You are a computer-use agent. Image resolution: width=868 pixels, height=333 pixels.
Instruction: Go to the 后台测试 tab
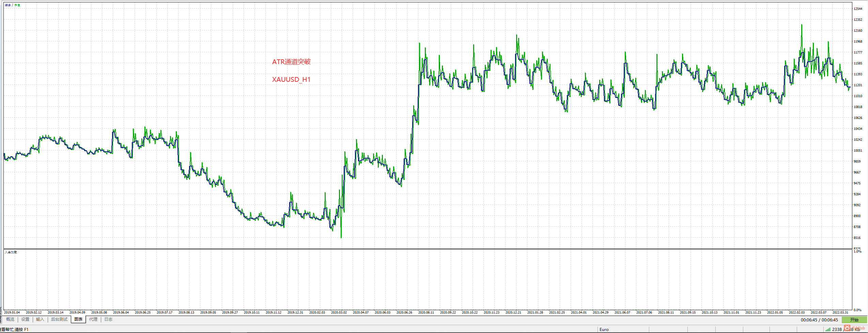(59, 319)
